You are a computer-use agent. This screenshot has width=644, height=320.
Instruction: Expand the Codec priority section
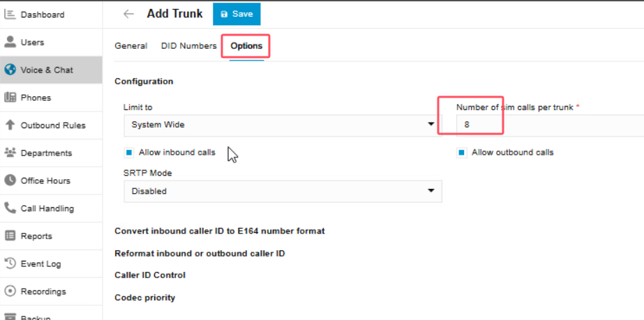pyautogui.click(x=144, y=298)
